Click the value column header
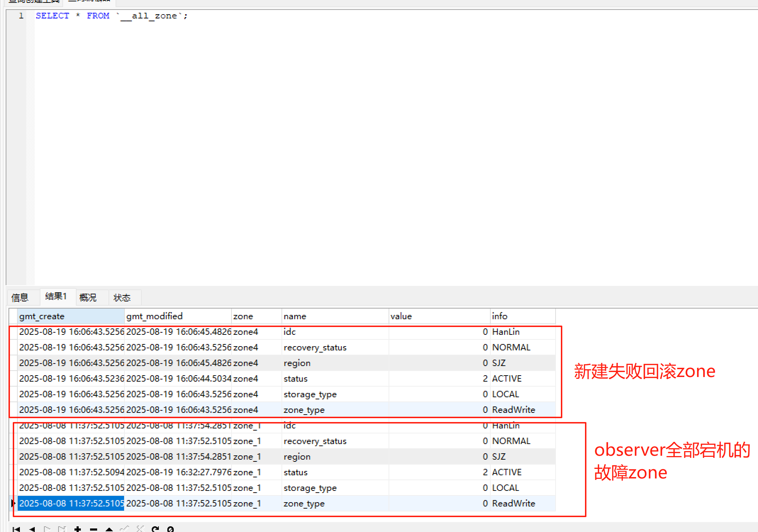 click(440, 316)
